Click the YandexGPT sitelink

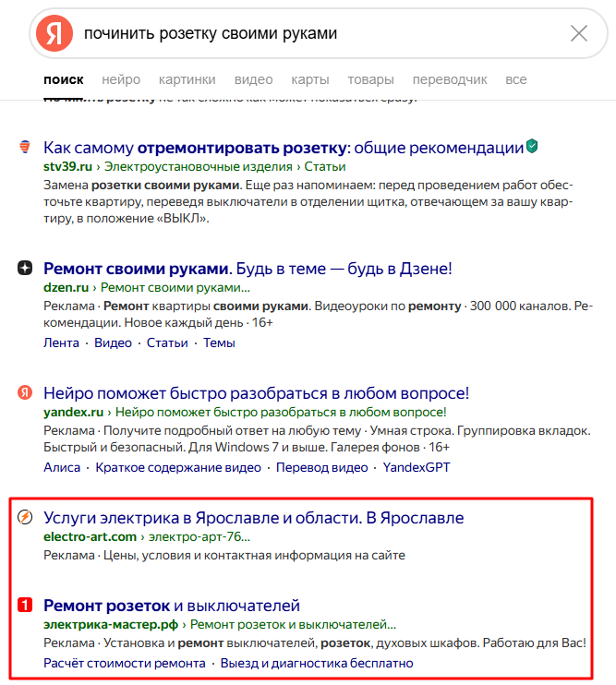click(417, 467)
